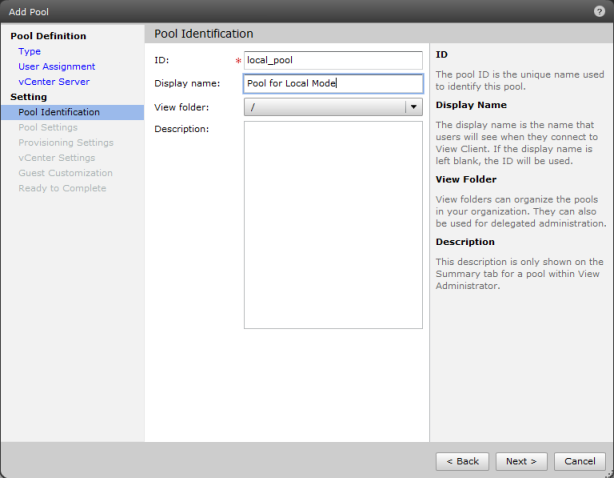Select Pool Settings in sidebar
This screenshot has width=614, height=478.
coord(47,127)
